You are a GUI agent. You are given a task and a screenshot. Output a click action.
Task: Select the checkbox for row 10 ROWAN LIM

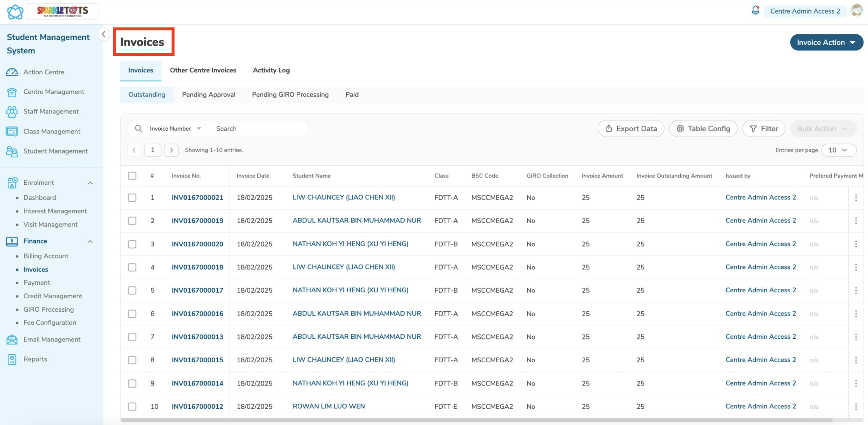[132, 406]
